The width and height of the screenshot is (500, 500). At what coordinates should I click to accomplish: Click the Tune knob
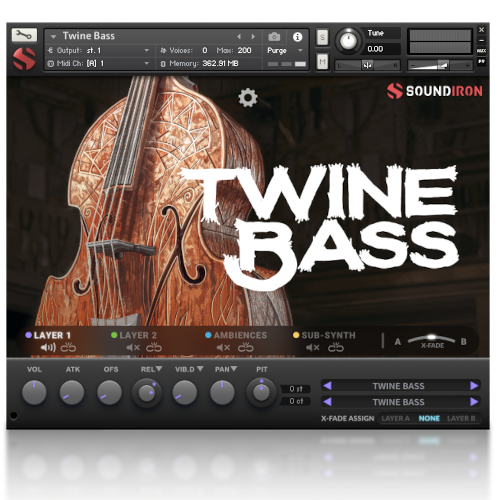point(348,41)
